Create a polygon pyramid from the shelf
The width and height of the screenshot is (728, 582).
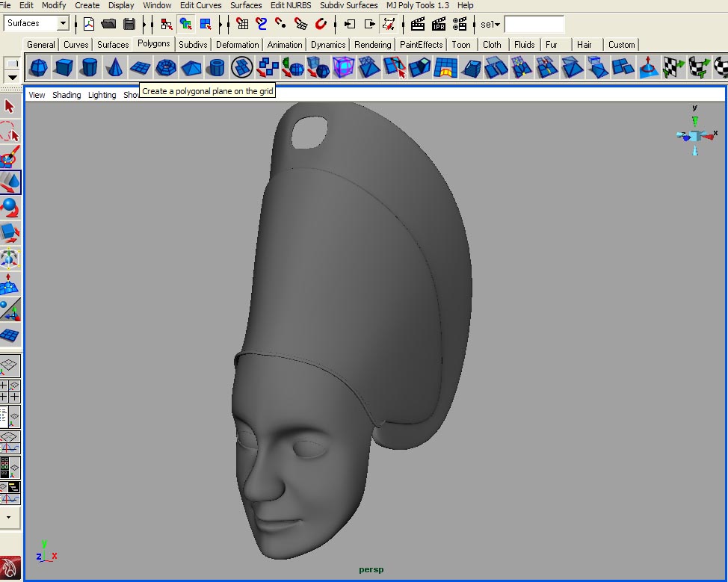191,67
